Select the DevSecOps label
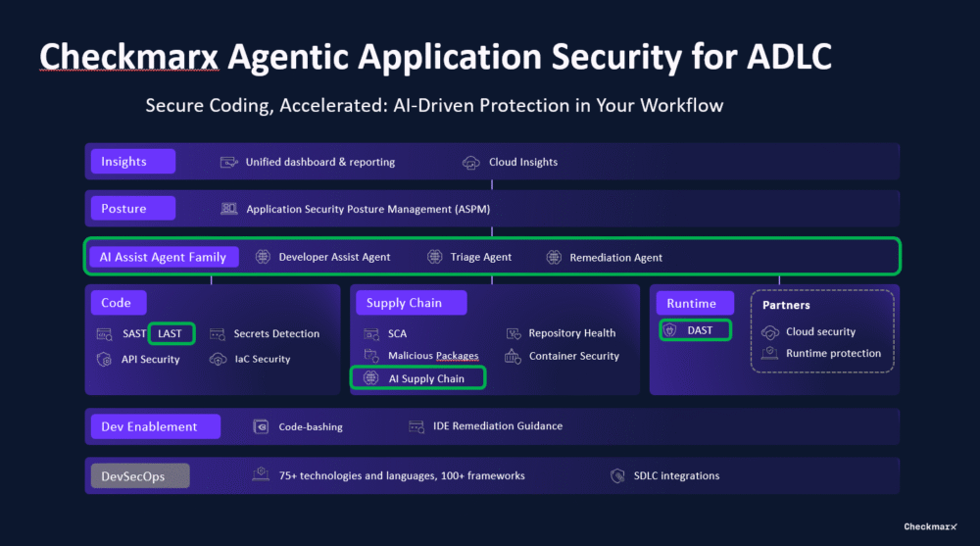The image size is (980, 546). [140, 476]
